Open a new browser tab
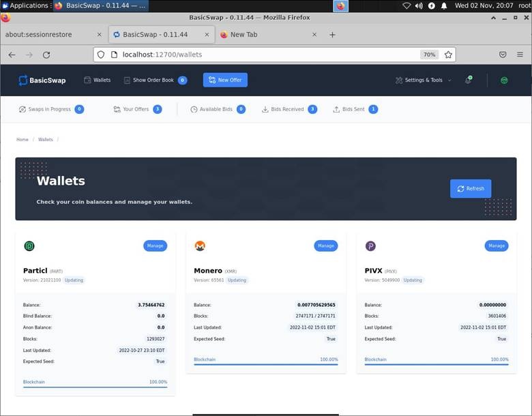This screenshot has height=416, width=532. click(x=333, y=35)
